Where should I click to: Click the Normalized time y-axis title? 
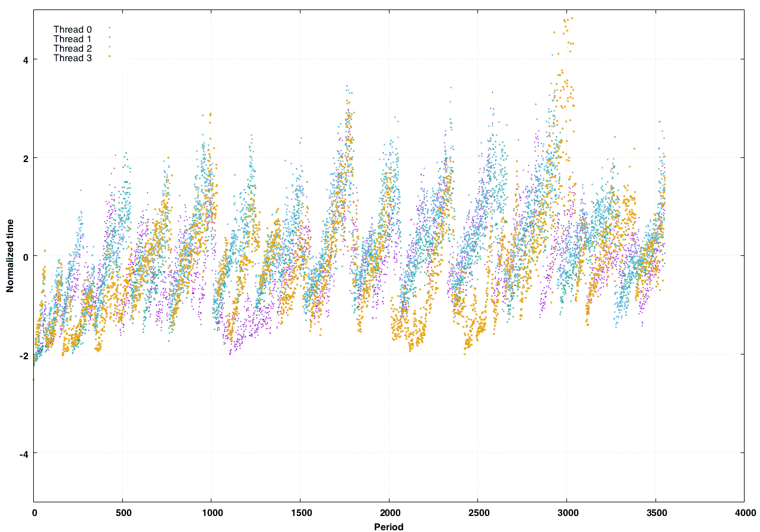coord(10,256)
